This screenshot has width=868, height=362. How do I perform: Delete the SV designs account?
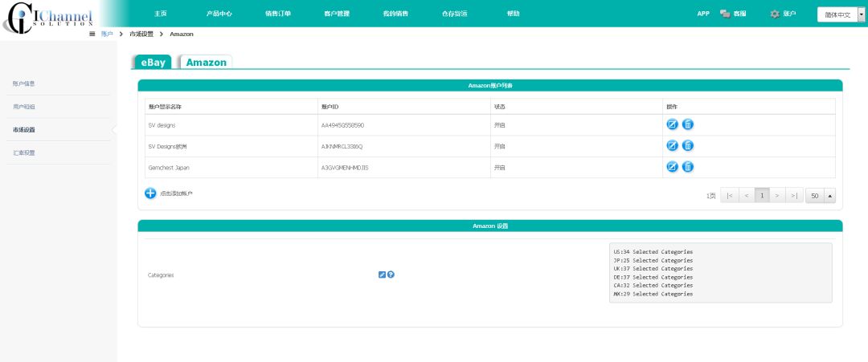click(x=687, y=124)
